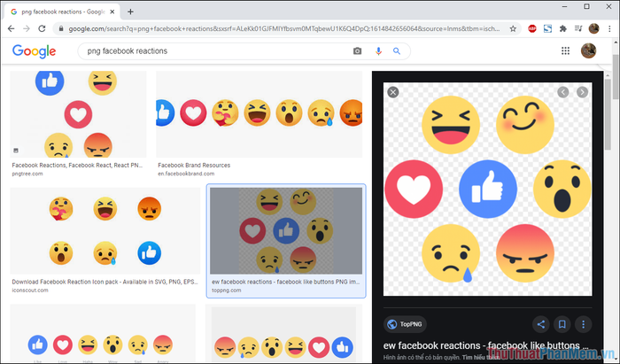Click the product tag icon on pngtree thumbnail
Screen dimensions: 620x364
click(x=16, y=151)
